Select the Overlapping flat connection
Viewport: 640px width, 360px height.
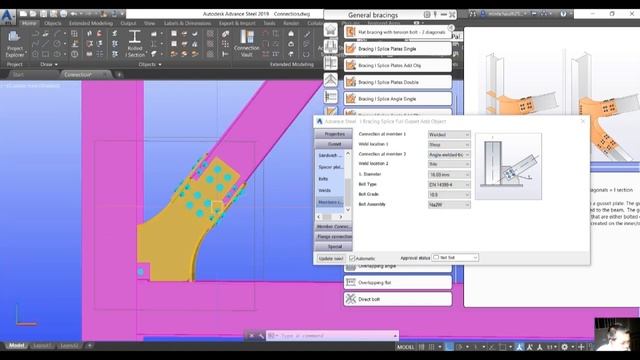coord(398,282)
